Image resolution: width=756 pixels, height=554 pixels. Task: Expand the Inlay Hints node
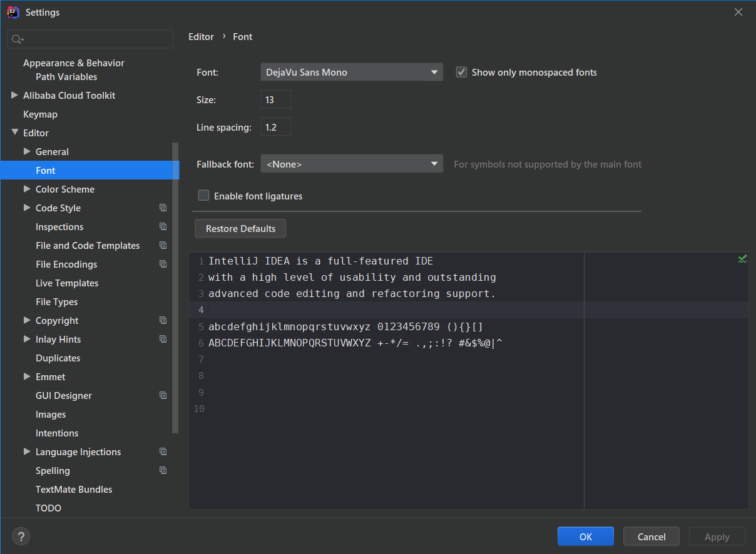coord(27,339)
